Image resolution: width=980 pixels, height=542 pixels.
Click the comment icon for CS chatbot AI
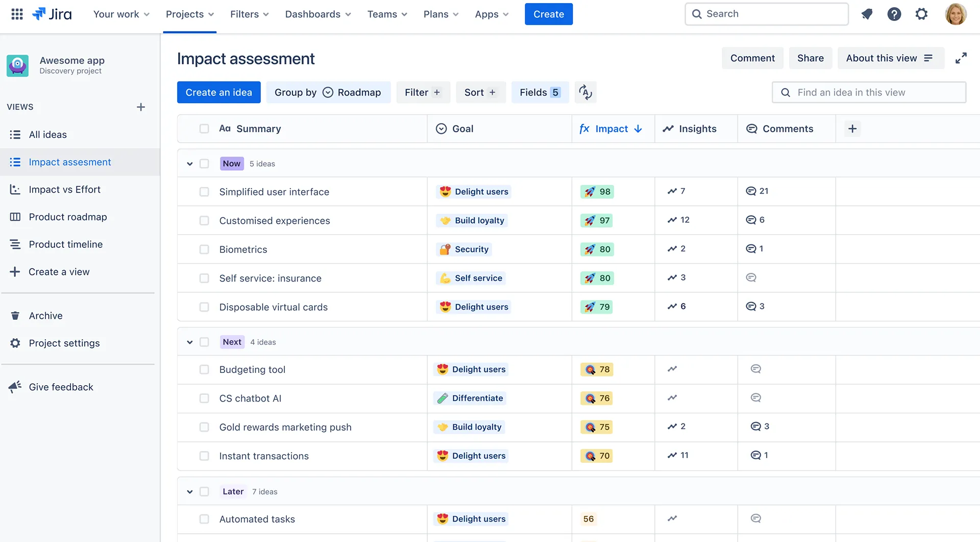click(x=756, y=397)
